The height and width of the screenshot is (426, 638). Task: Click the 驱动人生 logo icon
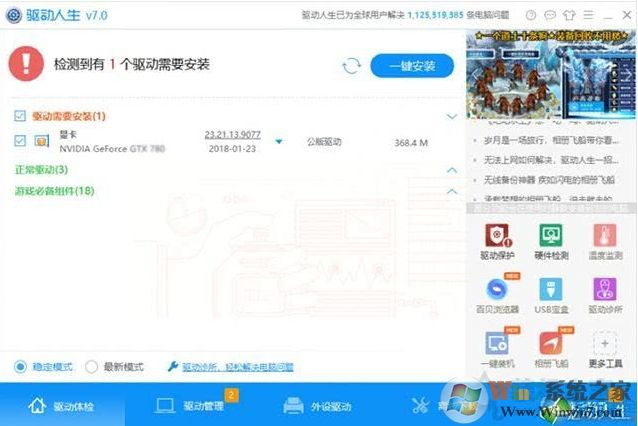pos(14,15)
